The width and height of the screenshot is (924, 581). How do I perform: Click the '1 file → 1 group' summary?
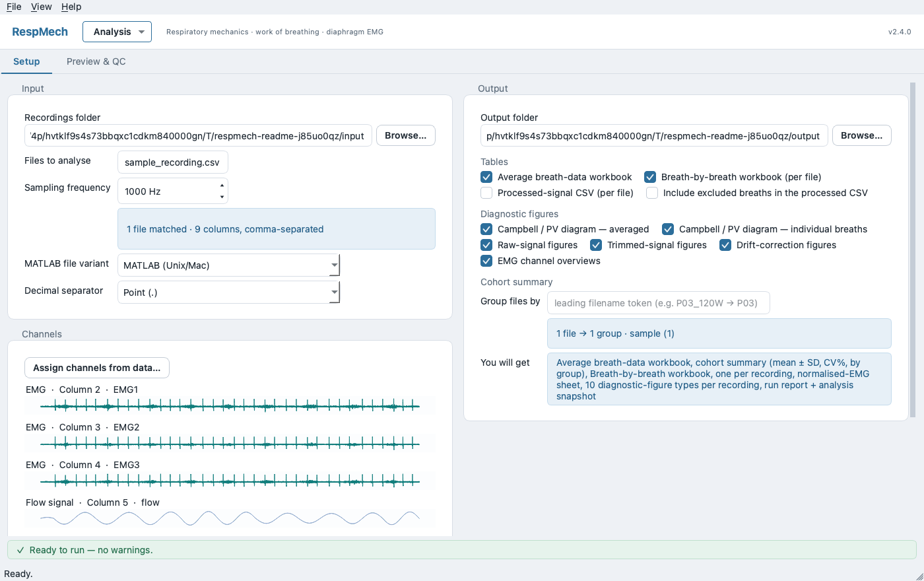point(719,333)
